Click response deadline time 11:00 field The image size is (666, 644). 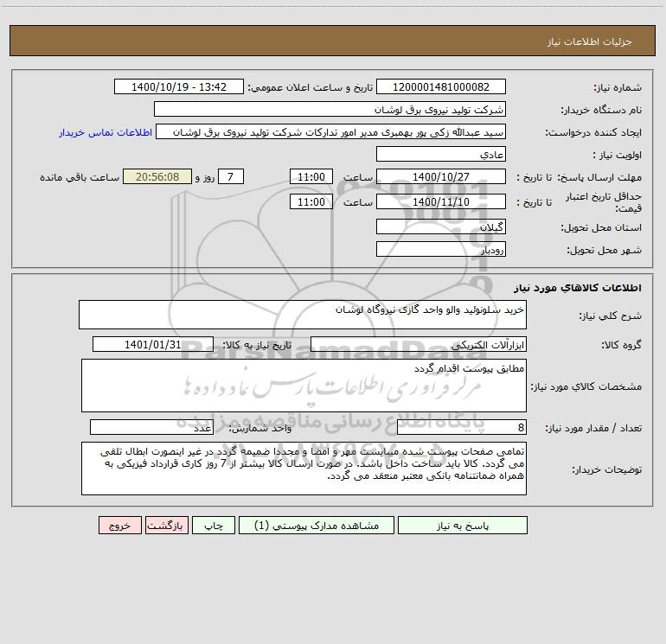coord(311,176)
